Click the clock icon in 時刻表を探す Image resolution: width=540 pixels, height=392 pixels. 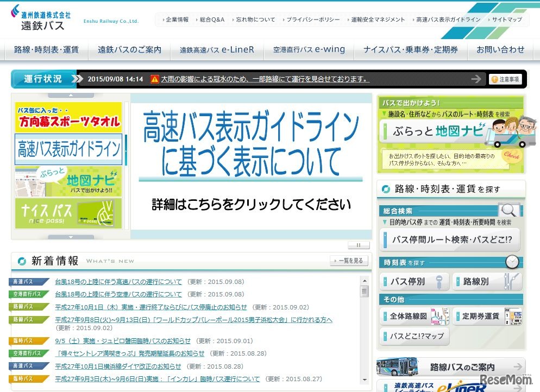click(512, 262)
